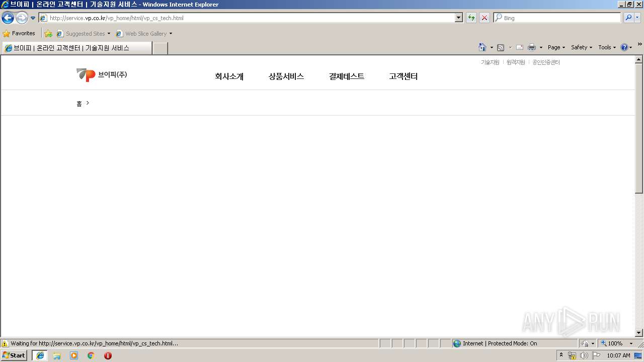Launch Chrome from the taskbar

click(91, 355)
